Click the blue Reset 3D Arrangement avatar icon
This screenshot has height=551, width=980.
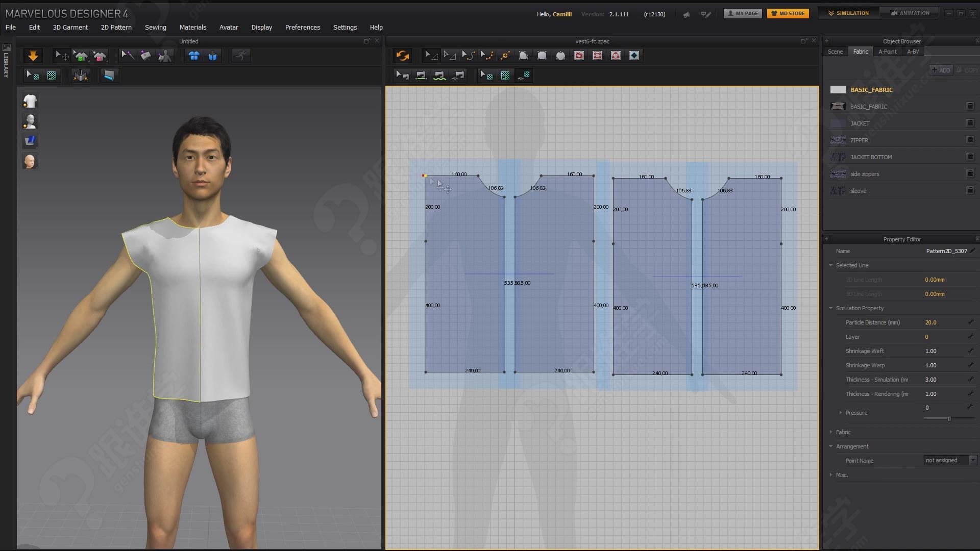(213, 56)
